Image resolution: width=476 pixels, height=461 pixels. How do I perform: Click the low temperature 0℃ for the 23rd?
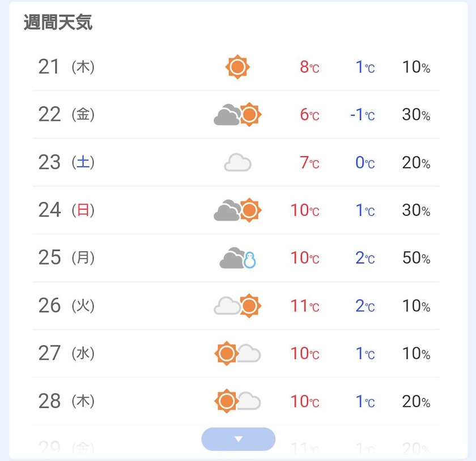click(x=365, y=163)
